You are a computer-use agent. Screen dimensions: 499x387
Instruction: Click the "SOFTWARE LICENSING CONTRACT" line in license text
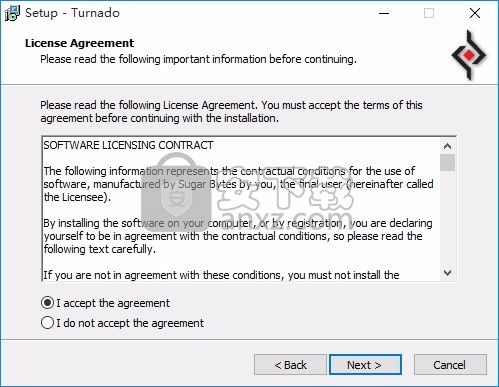(x=128, y=145)
